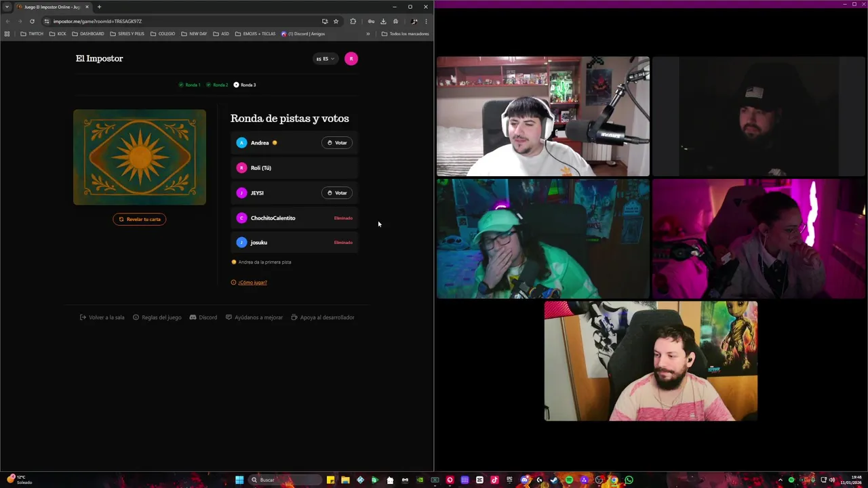
Task: Click Apoya al desarrollador link
Action: [x=323, y=317]
